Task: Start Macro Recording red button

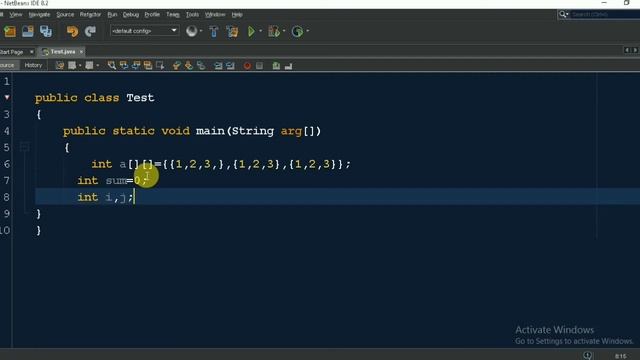Action: coord(247,65)
